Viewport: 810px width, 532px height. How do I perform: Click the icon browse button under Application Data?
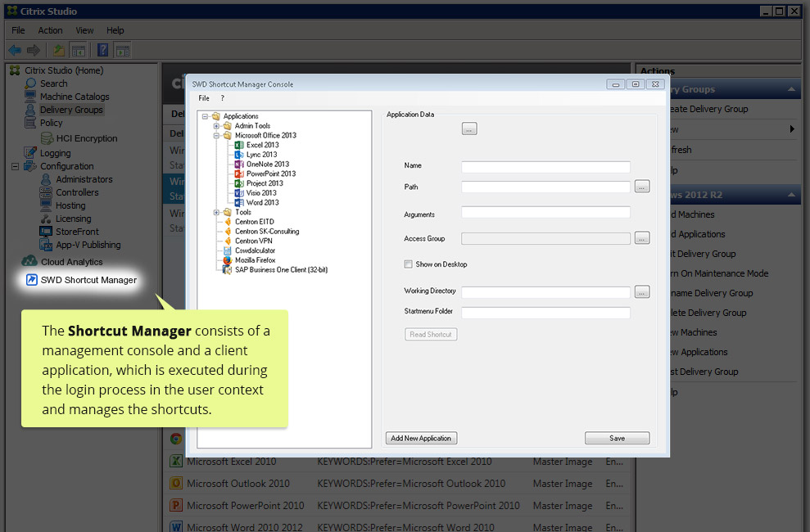coord(469,128)
